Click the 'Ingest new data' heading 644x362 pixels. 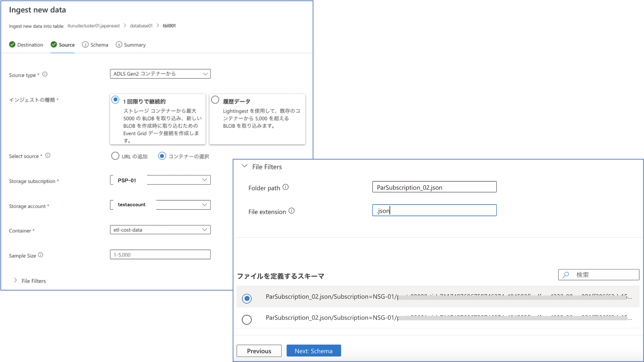tap(38, 10)
